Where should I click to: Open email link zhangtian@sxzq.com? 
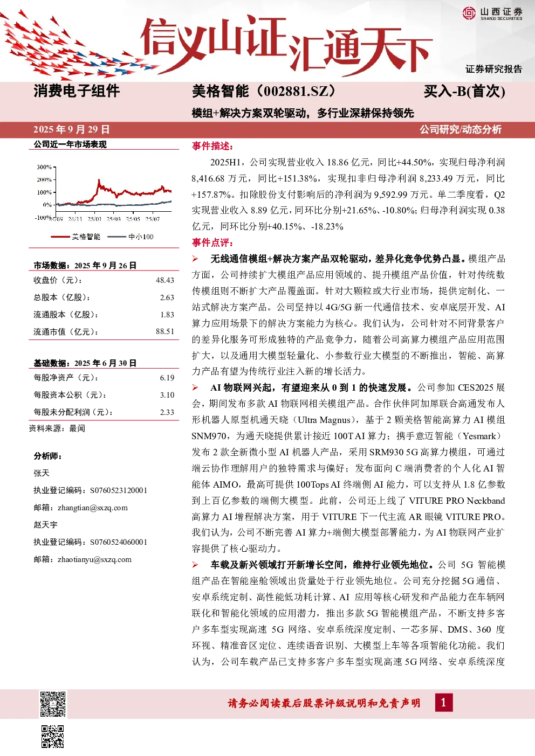(93, 508)
